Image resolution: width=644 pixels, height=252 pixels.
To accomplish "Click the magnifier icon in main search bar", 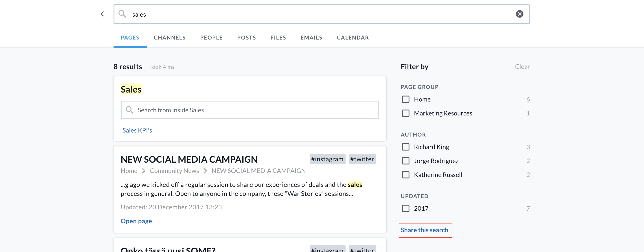I will tap(122, 14).
